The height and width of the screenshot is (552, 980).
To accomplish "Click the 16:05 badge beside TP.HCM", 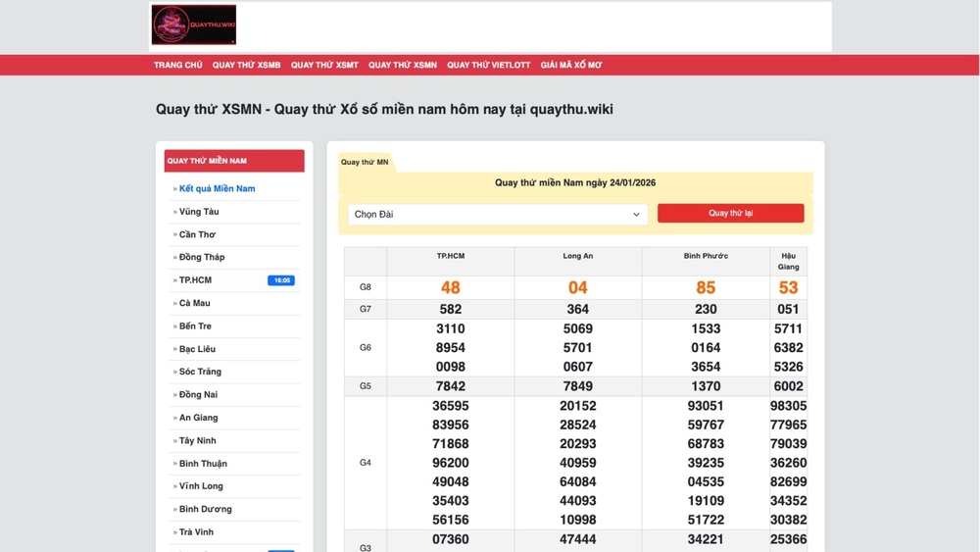I will coord(281,280).
